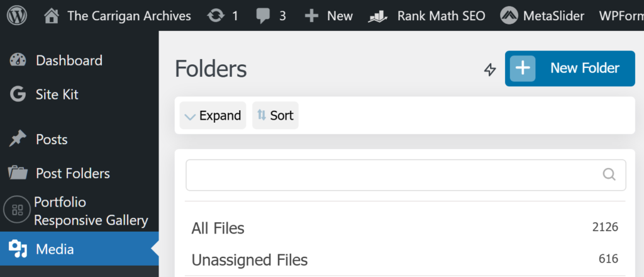Viewport: 644px width, 277px height.
Task: Create a New Folder
Action: (x=570, y=69)
